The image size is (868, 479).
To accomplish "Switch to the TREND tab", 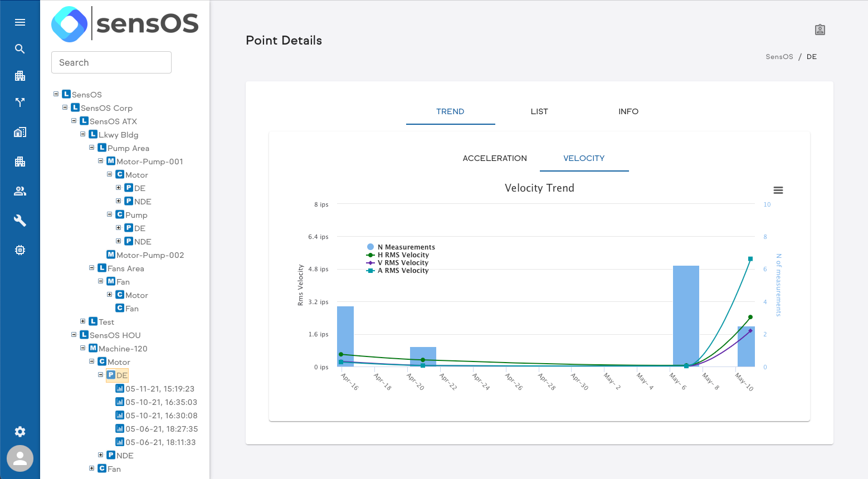I will (450, 111).
